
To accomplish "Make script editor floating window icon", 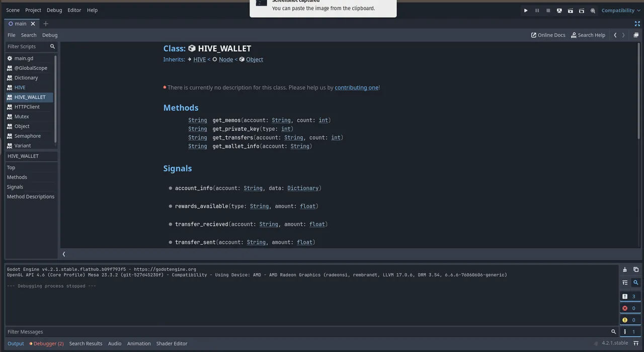I will [x=636, y=35].
